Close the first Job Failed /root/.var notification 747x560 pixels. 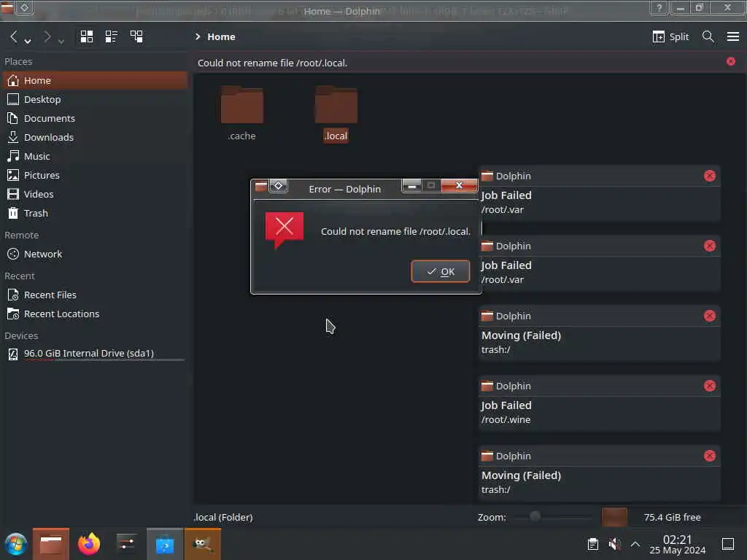pyautogui.click(x=709, y=176)
